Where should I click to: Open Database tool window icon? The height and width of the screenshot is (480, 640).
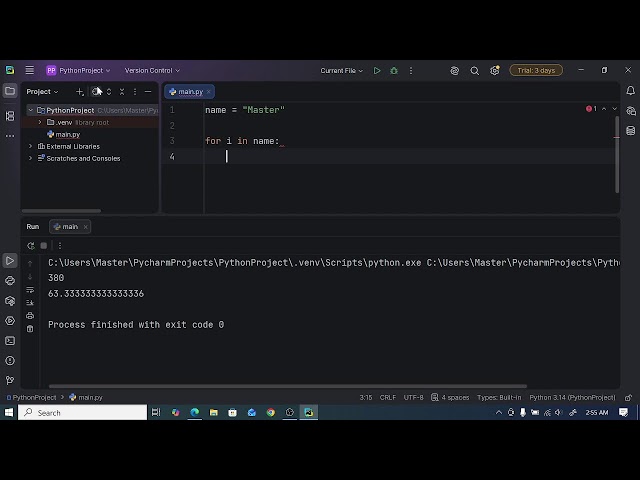[x=631, y=131]
